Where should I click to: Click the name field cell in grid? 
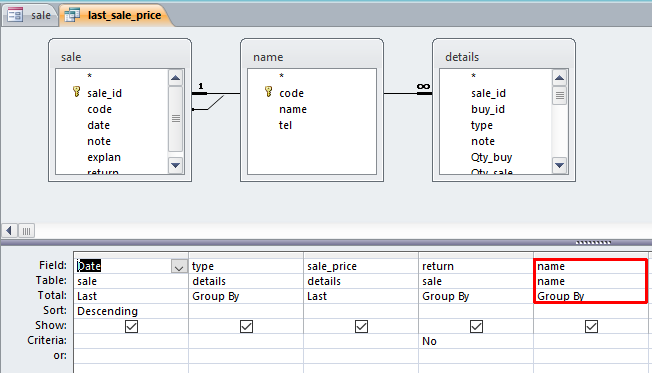[591, 266]
